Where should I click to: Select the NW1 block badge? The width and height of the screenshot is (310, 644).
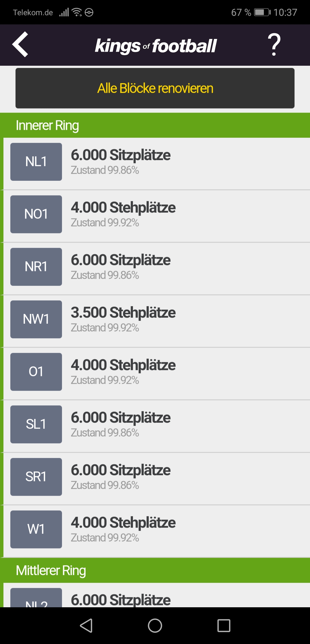point(36,319)
